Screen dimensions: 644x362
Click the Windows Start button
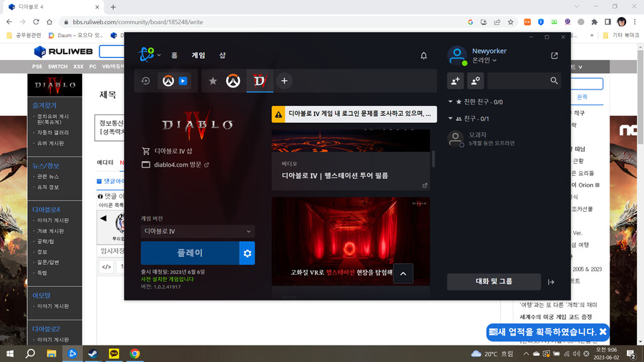10,353
